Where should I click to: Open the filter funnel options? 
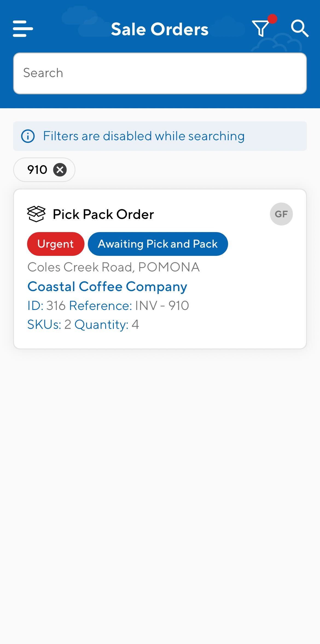(x=260, y=28)
